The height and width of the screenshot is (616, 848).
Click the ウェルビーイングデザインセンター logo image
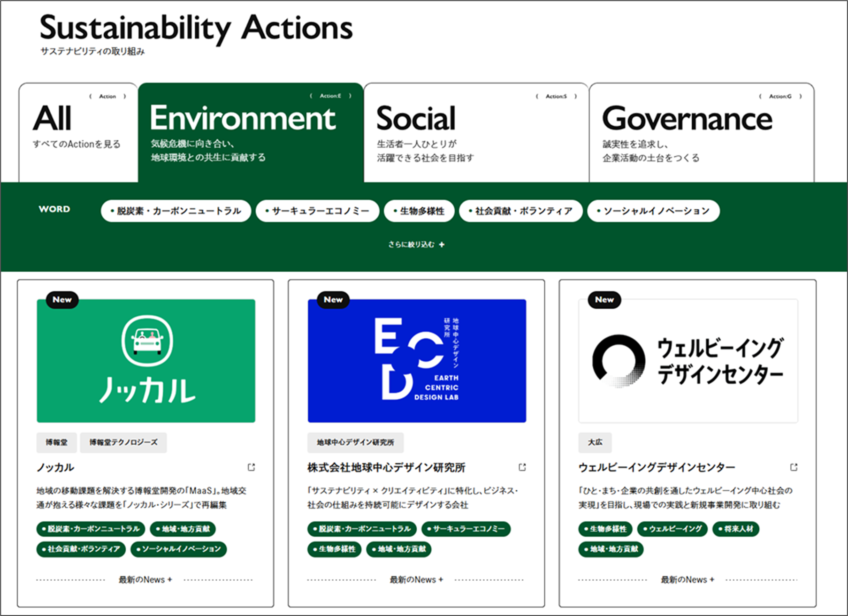click(x=688, y=361)
